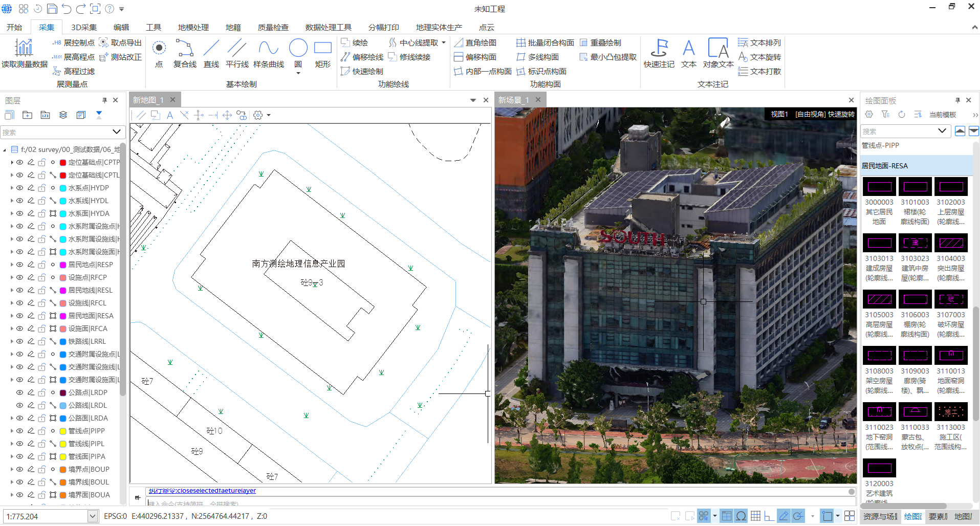This screenshot has width=980, height=526.
Task: Click the 批量闭合构面 button
Action: tap(545, 42)
